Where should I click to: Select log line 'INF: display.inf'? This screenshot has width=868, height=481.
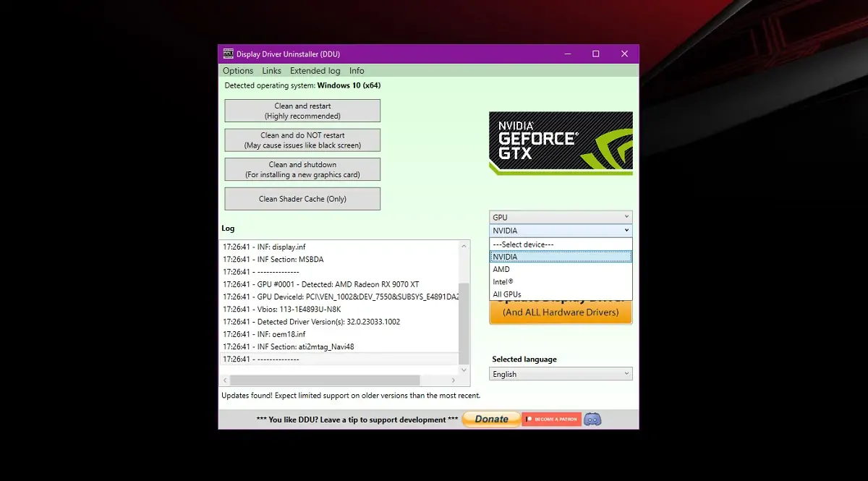click(x=339, y=247)
